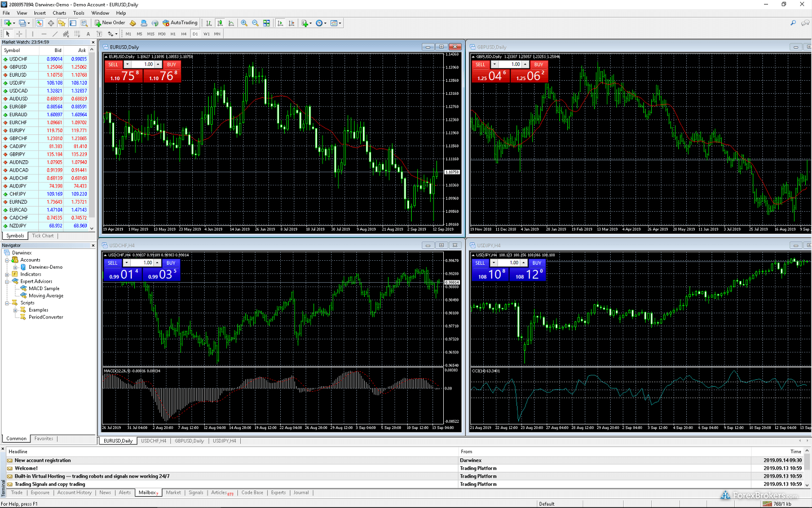Select the vertical line drawing tool
The height and width of the screenshot is (508, 812).
pos(33,34)
